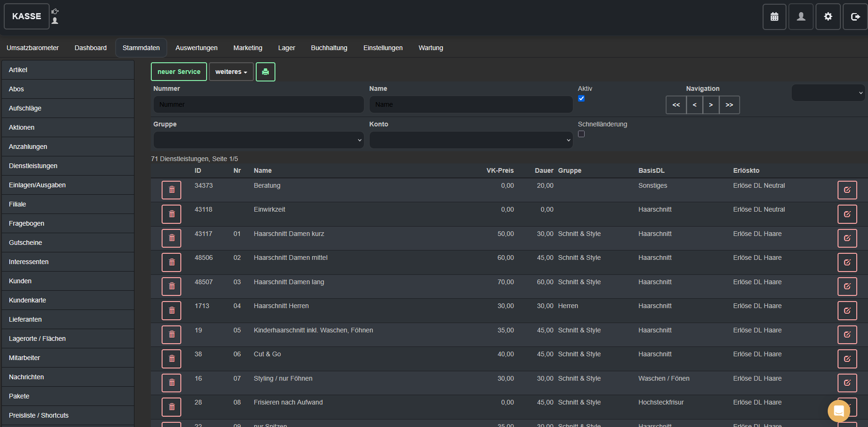Screen dimensions: 868x427
Task: Switch to the Auswertungen tab
Action: pos(196,48)
